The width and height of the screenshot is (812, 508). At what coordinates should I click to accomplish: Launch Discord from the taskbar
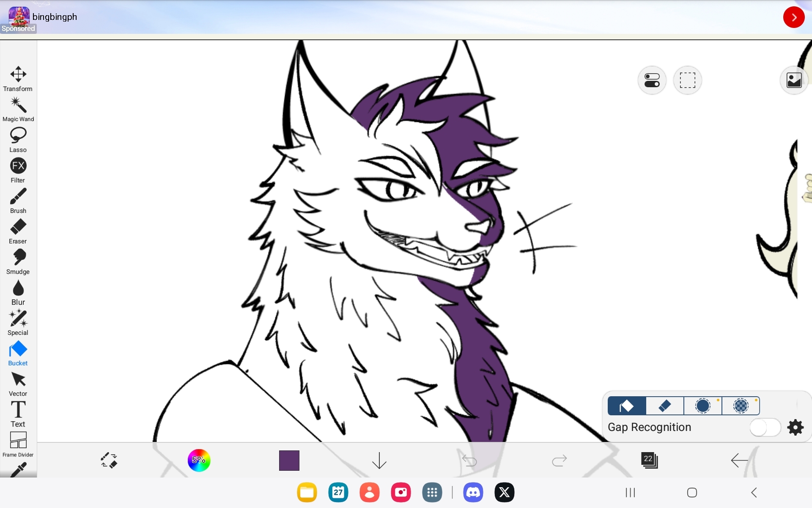(x=473, y=492)
